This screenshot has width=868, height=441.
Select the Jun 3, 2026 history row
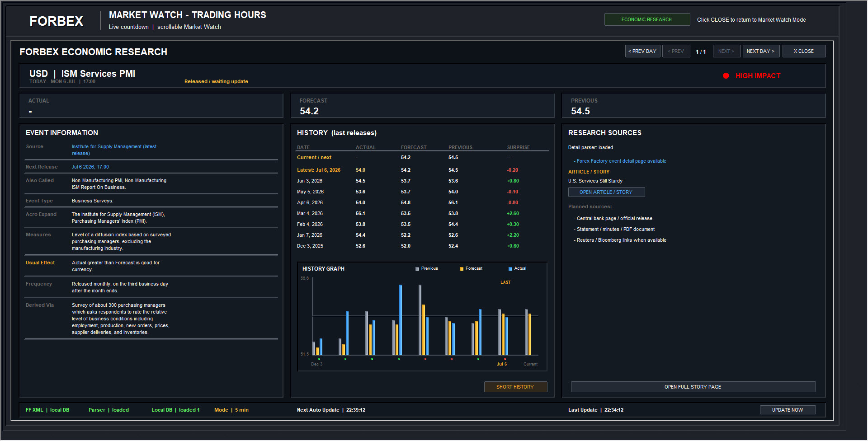[x=422, y=181]
